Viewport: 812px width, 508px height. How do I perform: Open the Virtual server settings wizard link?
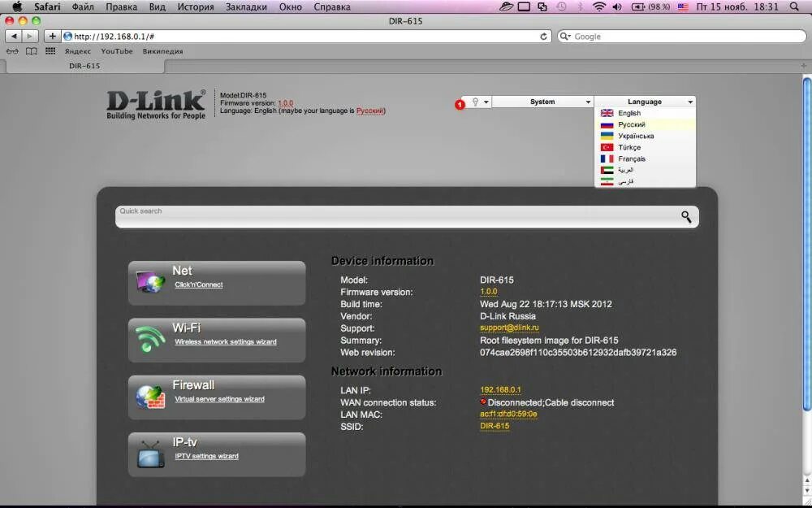click(219, 398)
